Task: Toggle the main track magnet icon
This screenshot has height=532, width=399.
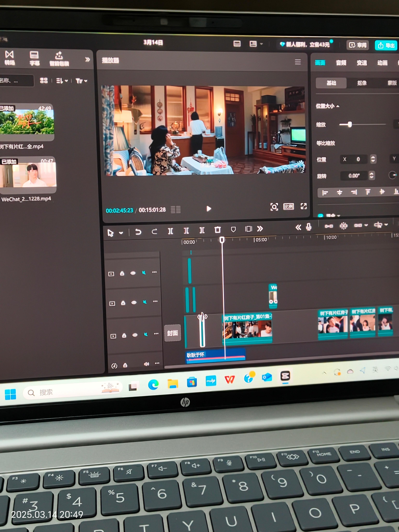Action: click(329, 226)
